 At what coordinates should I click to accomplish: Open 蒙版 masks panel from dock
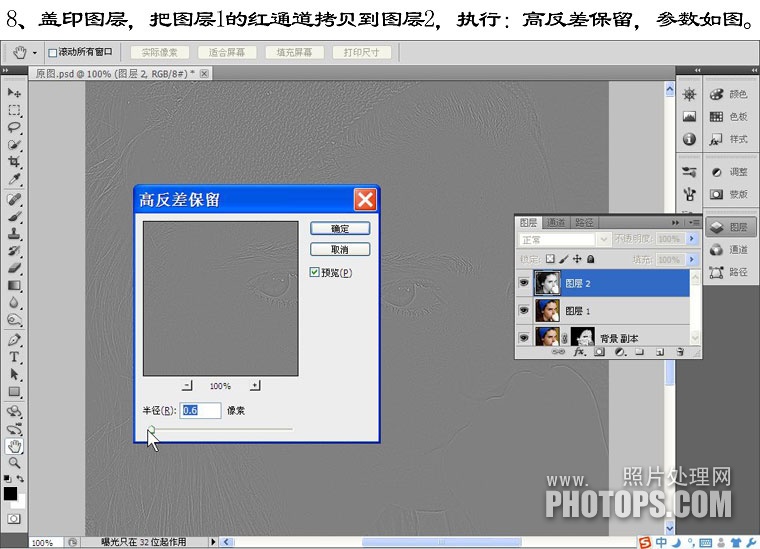(x=729, y=194)
